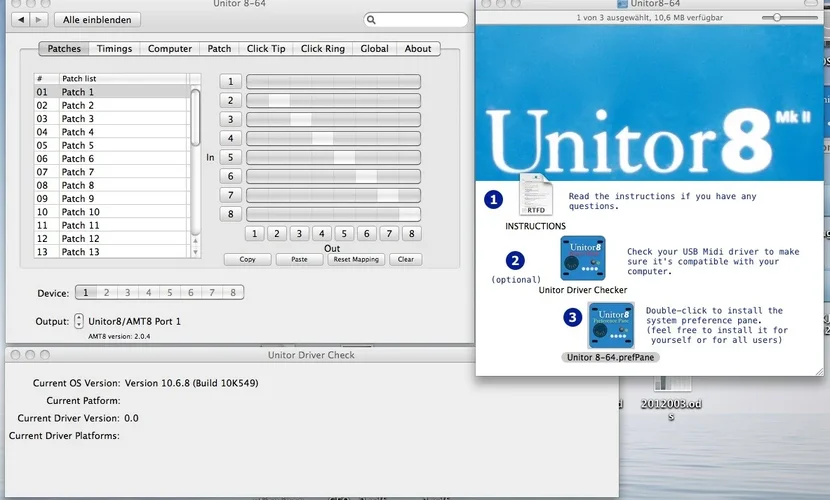Adjust the icon size slider in Finder window
Screen dimensions: 830x500
coord(788,18)
